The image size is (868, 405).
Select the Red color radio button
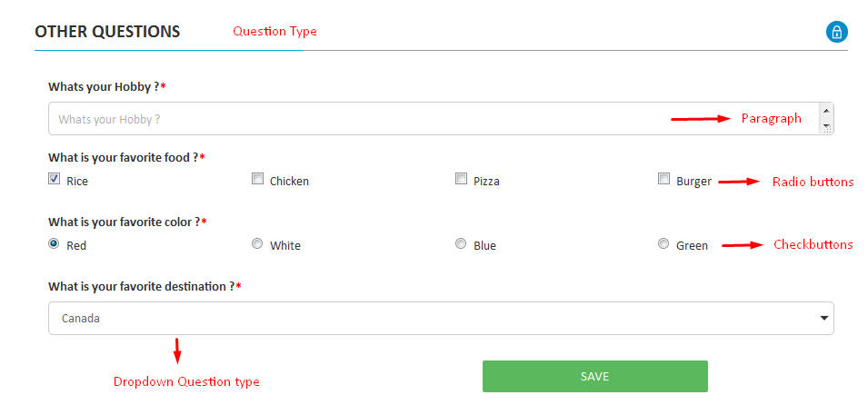click(x=55, y=244)
